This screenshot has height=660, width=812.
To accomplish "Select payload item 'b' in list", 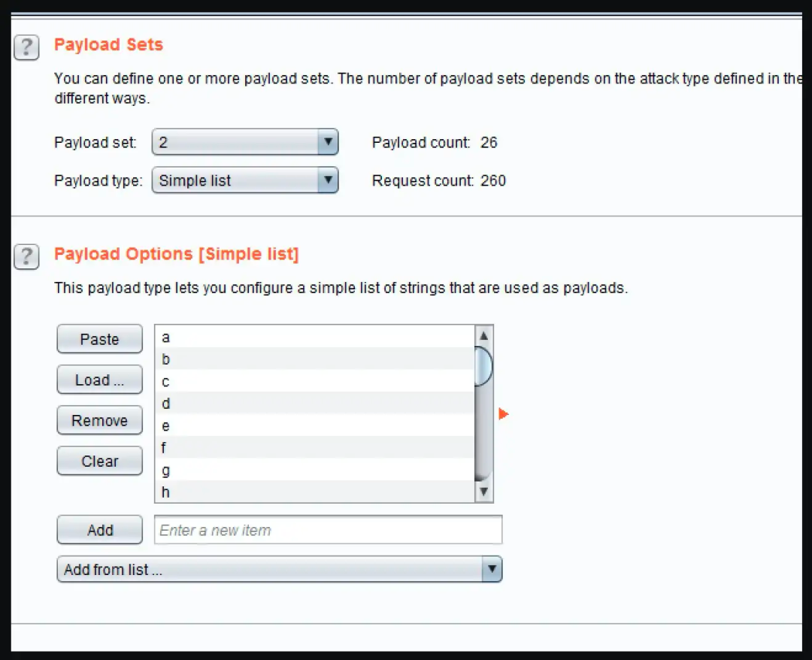I will coord(315,359).
